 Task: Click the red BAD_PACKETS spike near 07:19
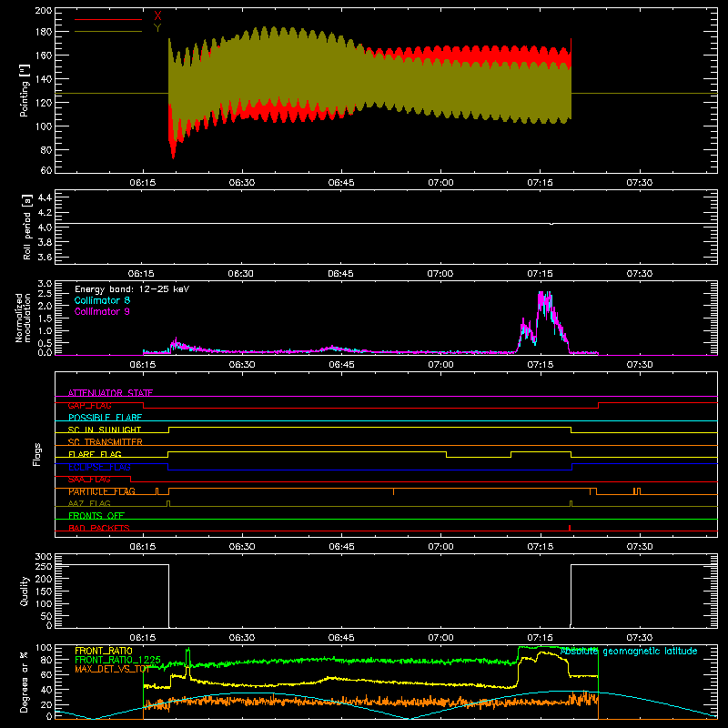(570, 528)
